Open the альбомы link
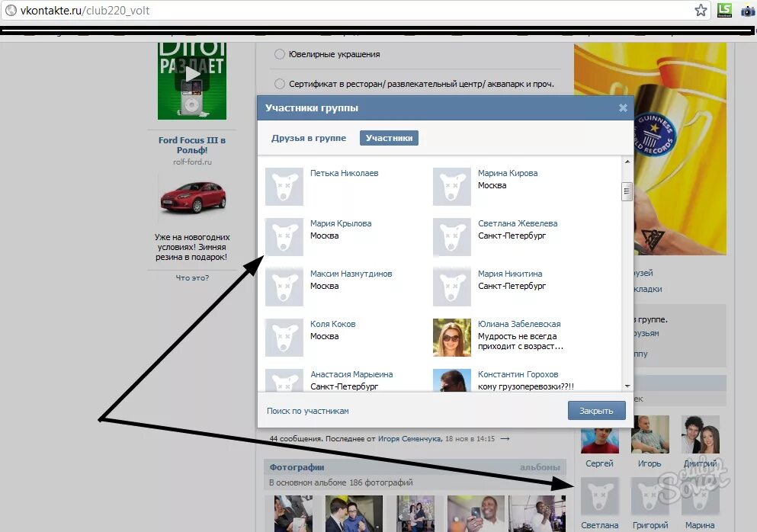757x532 pixels. (540, 466)
